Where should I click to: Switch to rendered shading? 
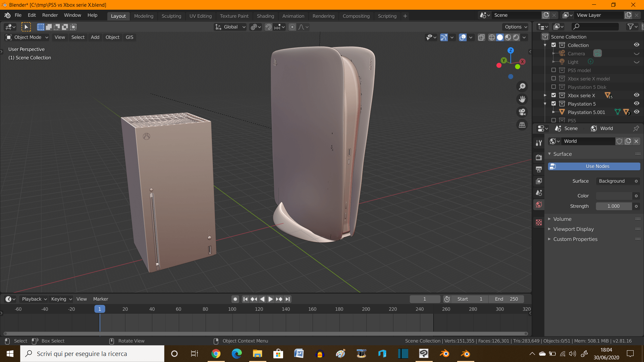(516, 38)
